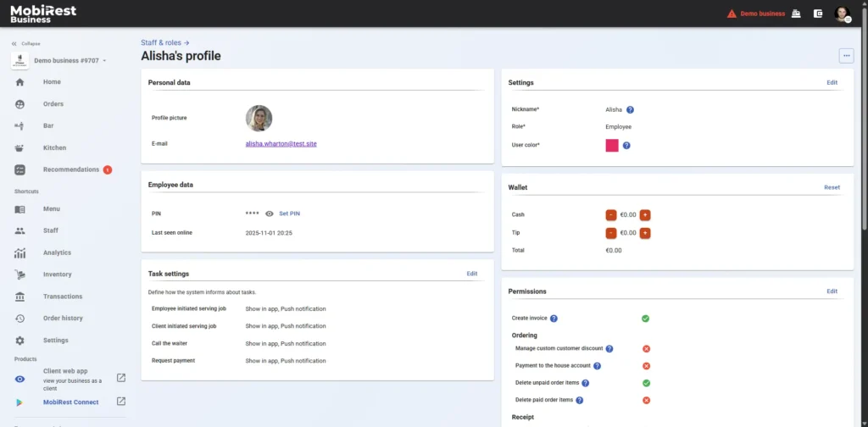The width and height of the screenshot is (868, 427).
Task: Open the three-dot more options menu
Action: (846, 56)
